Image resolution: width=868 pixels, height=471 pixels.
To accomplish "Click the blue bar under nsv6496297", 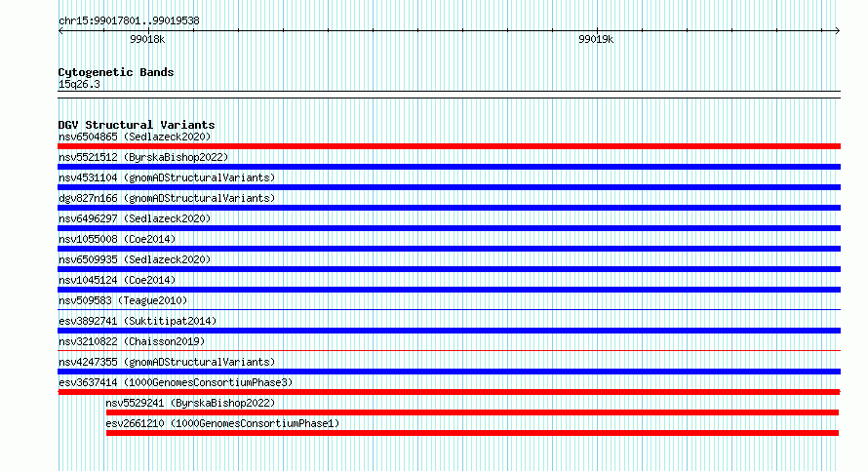I will click(449, 228).
